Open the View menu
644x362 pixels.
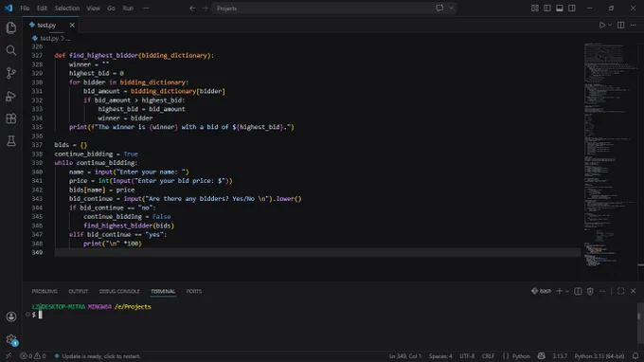pyautogui.click(x=93, y=8)
